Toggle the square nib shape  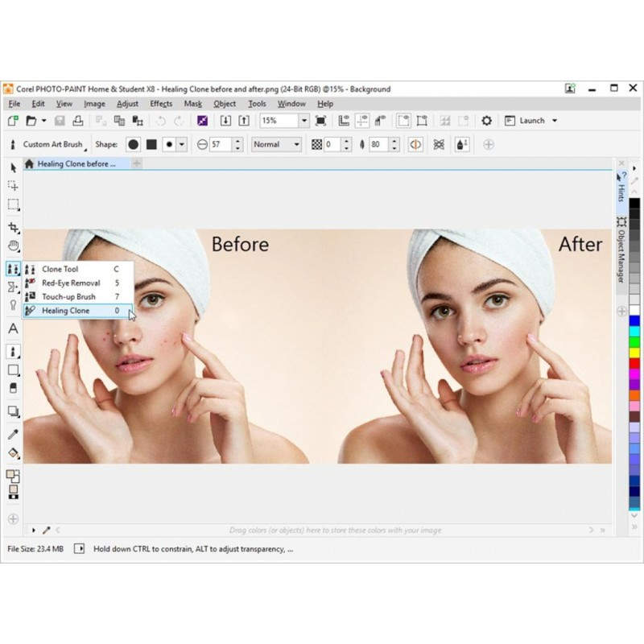point(151,145)
